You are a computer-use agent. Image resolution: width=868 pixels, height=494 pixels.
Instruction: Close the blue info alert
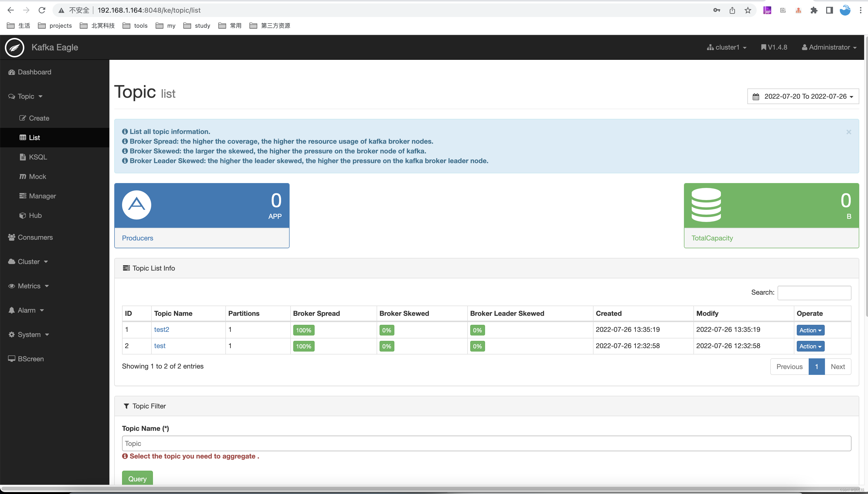pos(849,132)
